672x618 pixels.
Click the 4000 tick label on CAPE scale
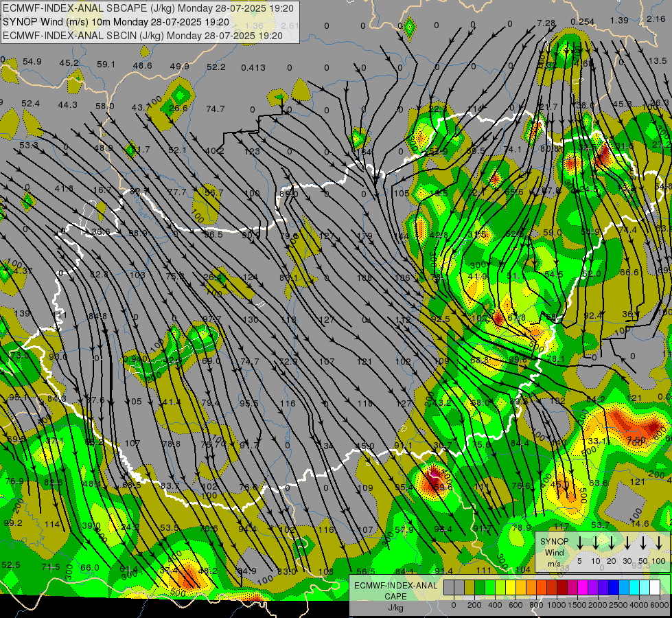pyautogui.click(x=639, y=605)
